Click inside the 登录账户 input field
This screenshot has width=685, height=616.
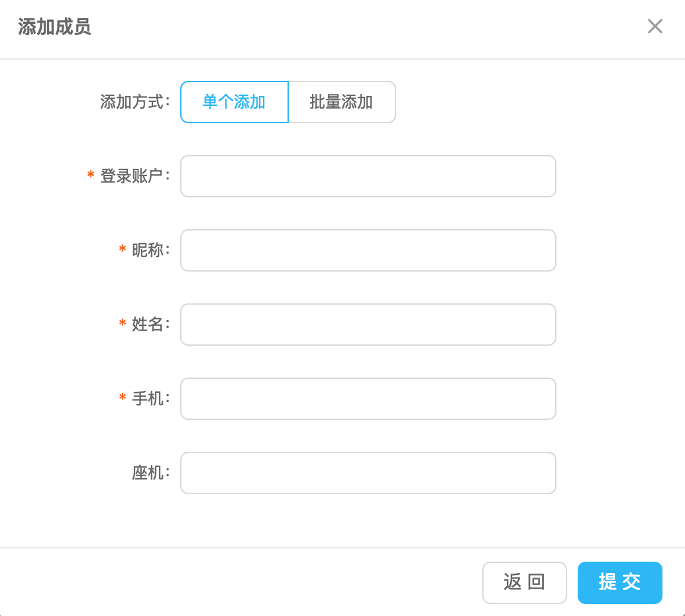368,176
